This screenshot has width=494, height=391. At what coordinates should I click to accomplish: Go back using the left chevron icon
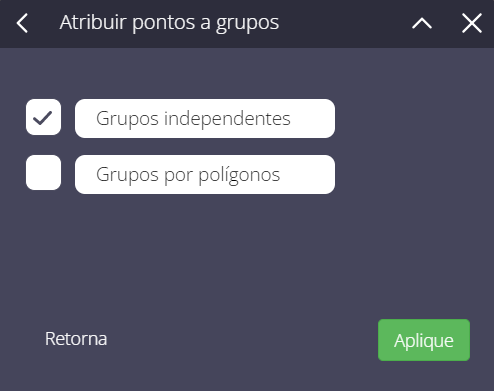22,23
